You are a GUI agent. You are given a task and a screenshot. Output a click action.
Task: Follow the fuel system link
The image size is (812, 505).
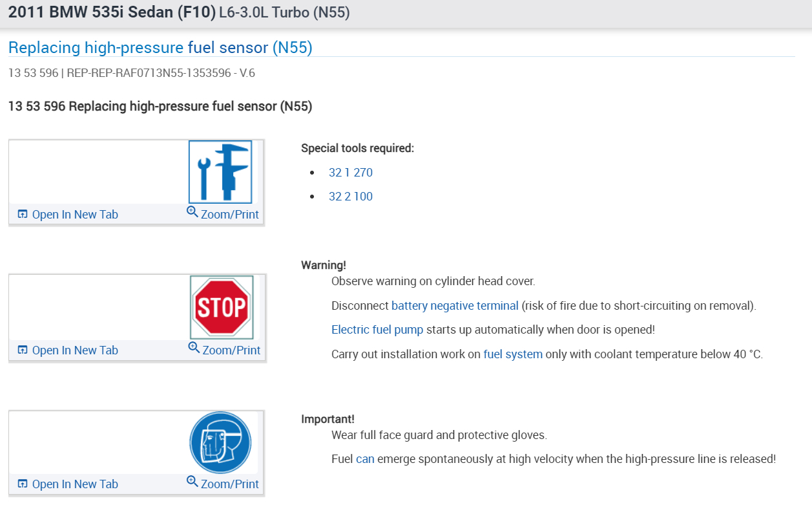[513, 354]
